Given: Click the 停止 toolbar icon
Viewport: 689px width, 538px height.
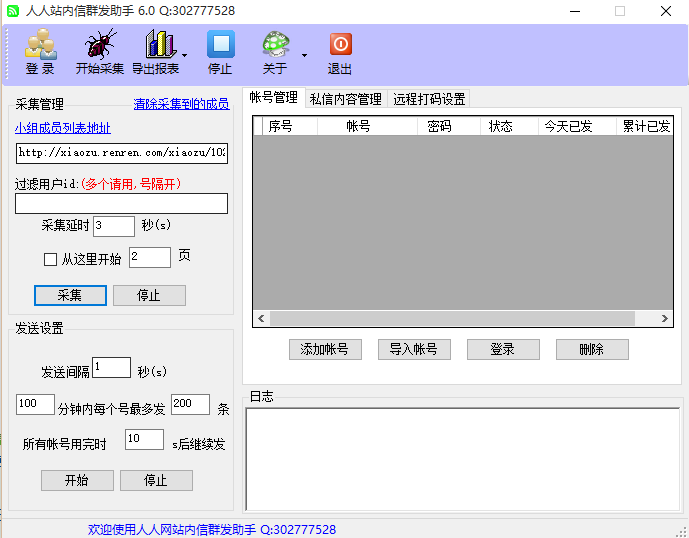Looking at the screenshot, I should tap(220, 46).
